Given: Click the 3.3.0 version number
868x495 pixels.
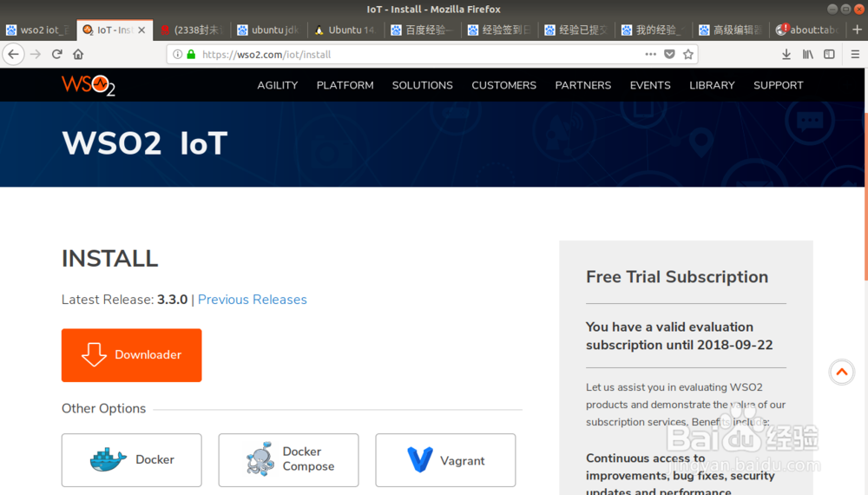Looking at the screenshot, I should [172, 300].
